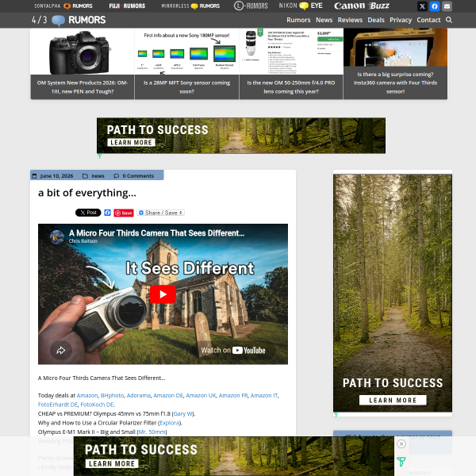Open the X (Twitter) icon in header
This screenshot has width=476, height=476.
[x=422, y=6]
